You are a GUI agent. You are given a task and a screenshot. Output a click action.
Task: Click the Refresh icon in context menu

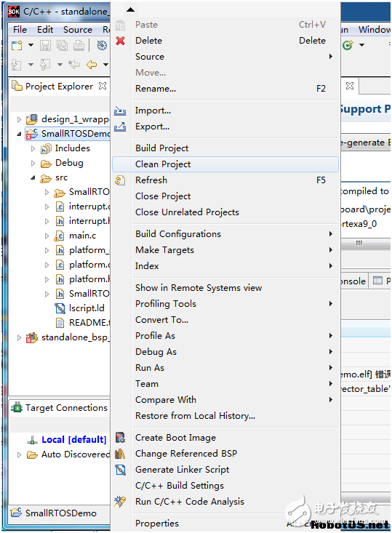click(120, 180)
